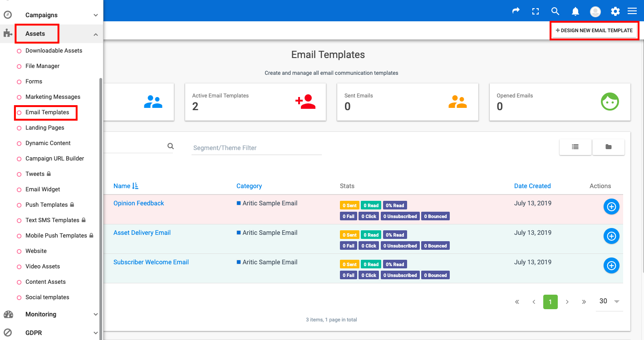Click the share arrow icon in top bar

click(516, 11)
